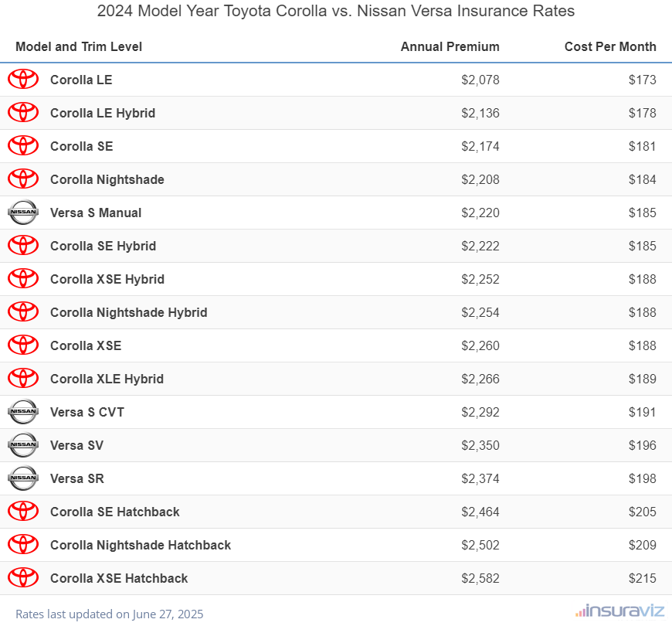Click the Model and Trim Level column header
The height and width of the screenshot is (626, 672).
coord(79,46)
